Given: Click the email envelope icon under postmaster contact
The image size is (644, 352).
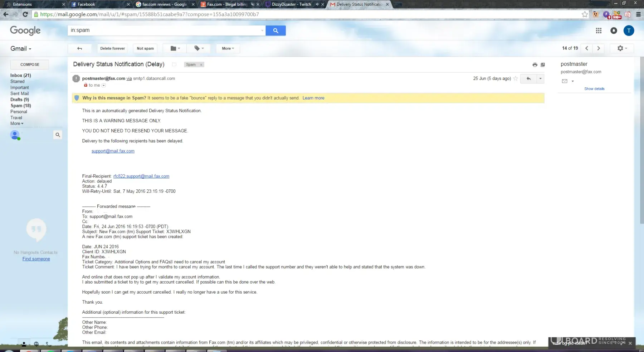Looking at the screenshot, I should click(565, 81).
